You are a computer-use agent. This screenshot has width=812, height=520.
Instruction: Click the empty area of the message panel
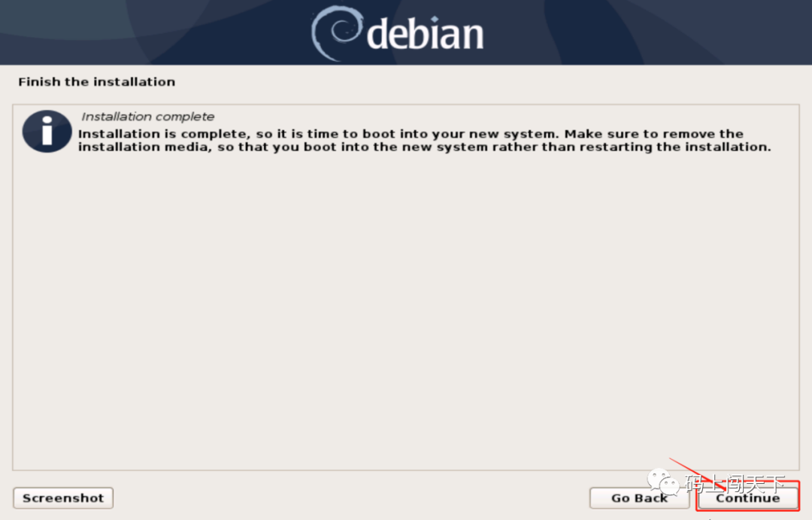click(406, 311)
